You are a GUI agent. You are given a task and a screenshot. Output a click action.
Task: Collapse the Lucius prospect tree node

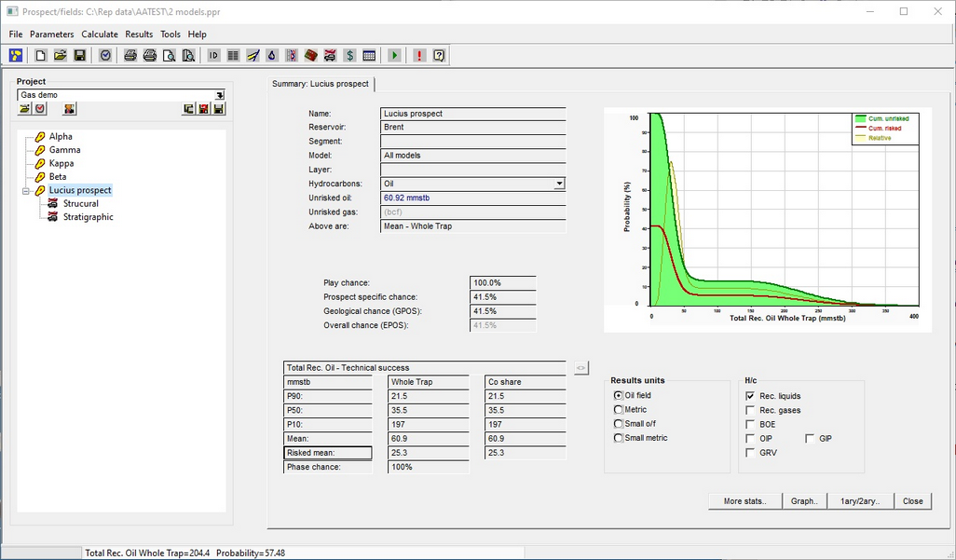pyautogui.click(x=27, y=190)
